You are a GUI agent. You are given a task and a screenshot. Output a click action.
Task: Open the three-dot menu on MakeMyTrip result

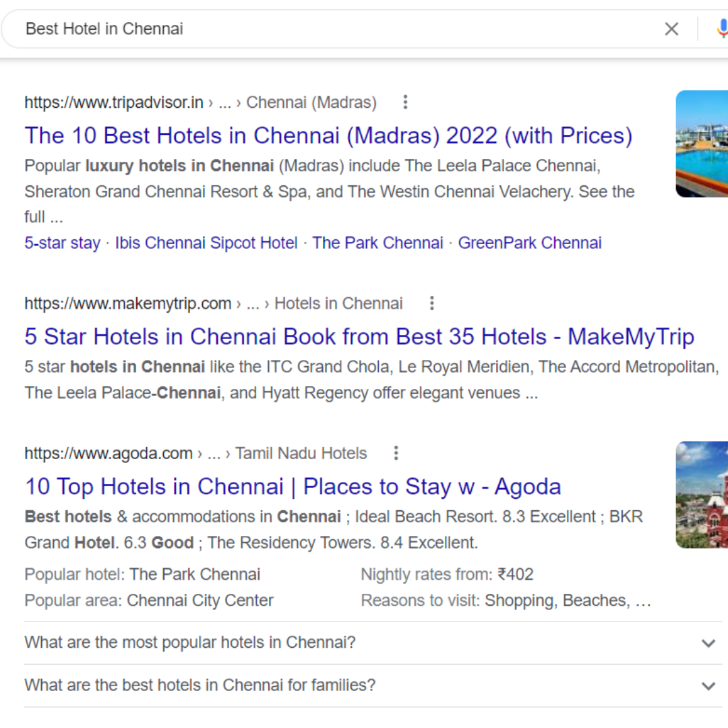431,303
